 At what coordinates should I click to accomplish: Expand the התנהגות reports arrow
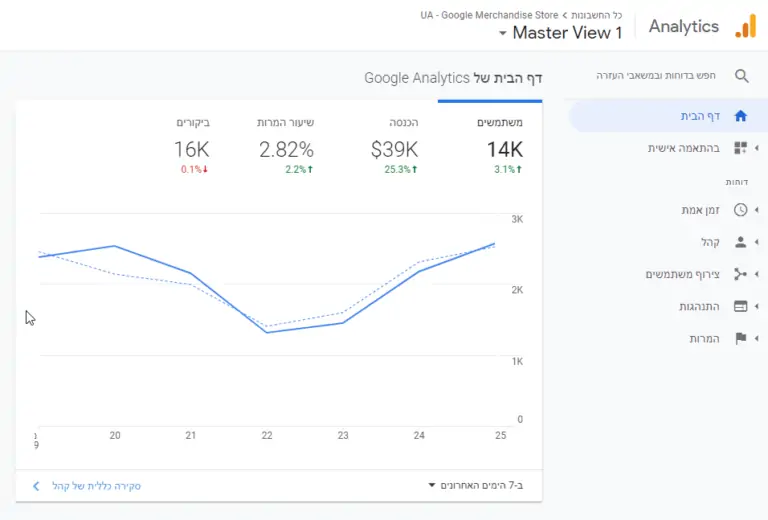757,307
